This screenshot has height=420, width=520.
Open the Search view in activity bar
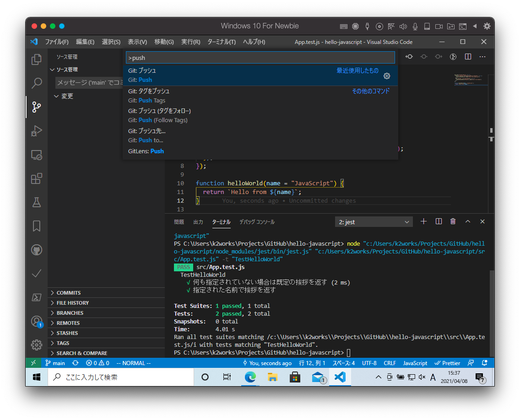point(37,83)
